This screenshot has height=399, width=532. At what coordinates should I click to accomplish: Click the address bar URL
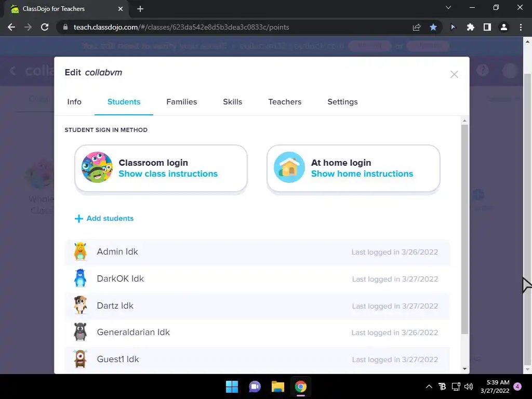click(181, 27)
